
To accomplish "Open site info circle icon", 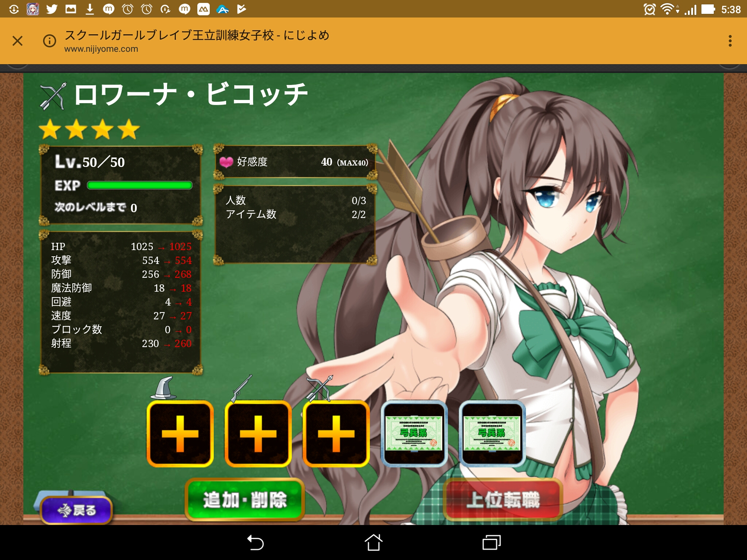I will tap(50, 40).
